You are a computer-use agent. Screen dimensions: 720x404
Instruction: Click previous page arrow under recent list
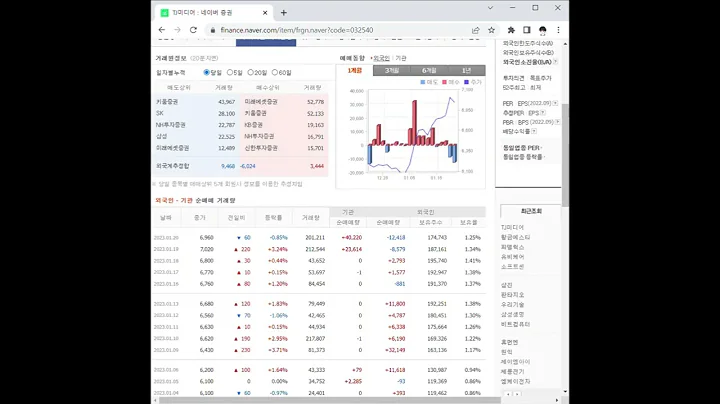tap(508, 394)
